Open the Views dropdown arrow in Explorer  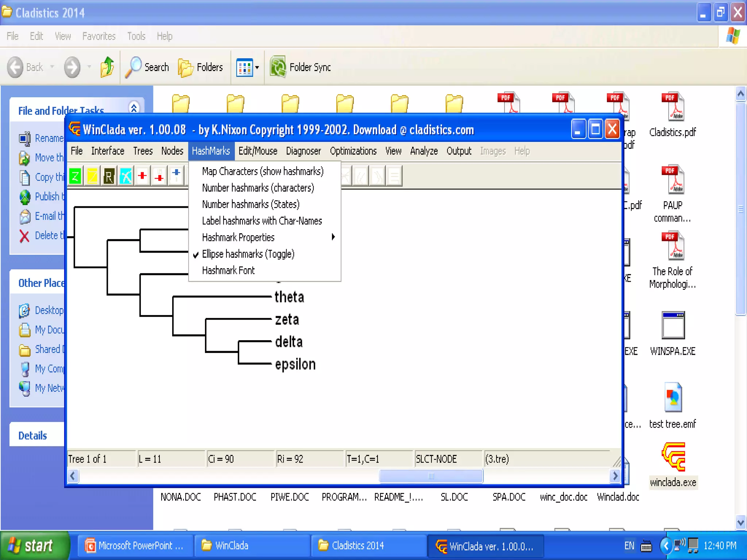coord(257,67)
